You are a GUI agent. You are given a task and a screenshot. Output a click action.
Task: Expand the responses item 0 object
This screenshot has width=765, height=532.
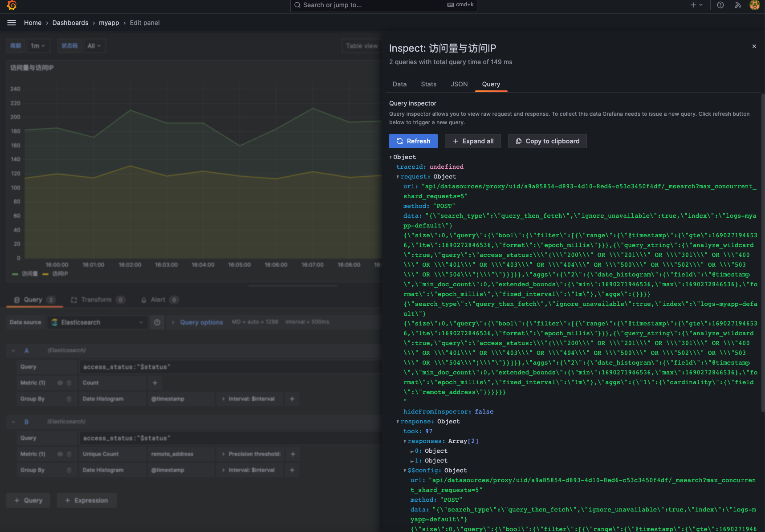coord(412,451)
